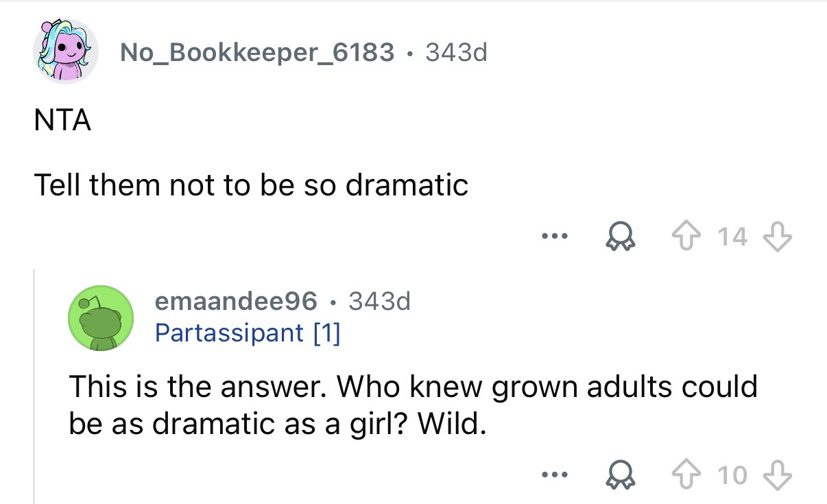Click the Partassipant [1] flair
The width and height of the screenshot is (827, 504).
click(248, 333)
